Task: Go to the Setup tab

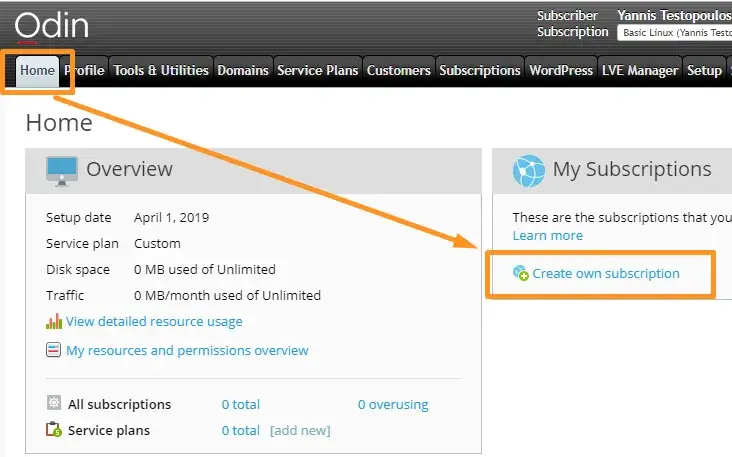Action: 704,71
